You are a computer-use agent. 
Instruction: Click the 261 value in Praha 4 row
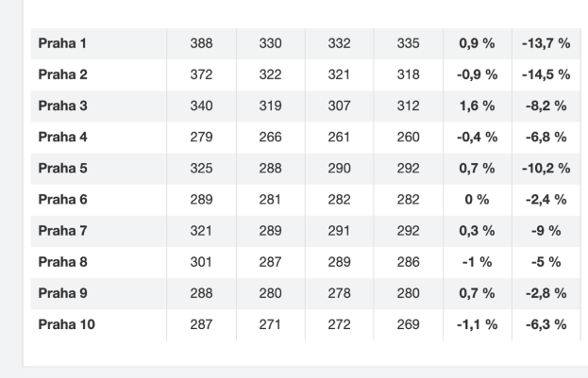pyautogui.click(x=339, y=137)
